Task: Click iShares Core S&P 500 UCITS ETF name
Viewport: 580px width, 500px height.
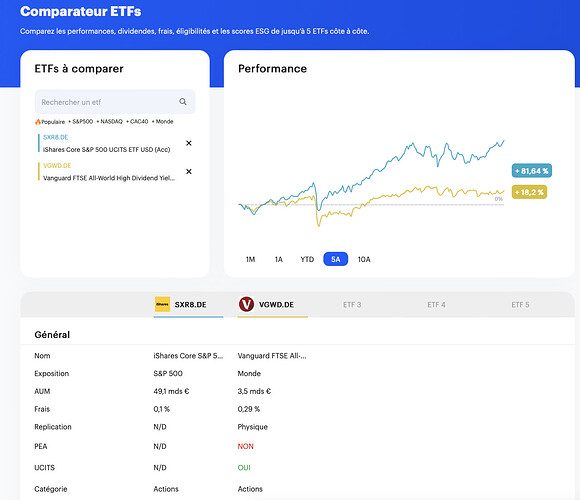Action: point(107,150)
